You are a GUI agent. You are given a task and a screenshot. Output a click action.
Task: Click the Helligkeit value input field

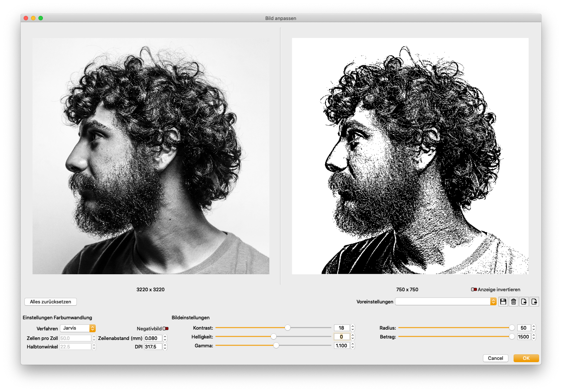tap(341, 337)
